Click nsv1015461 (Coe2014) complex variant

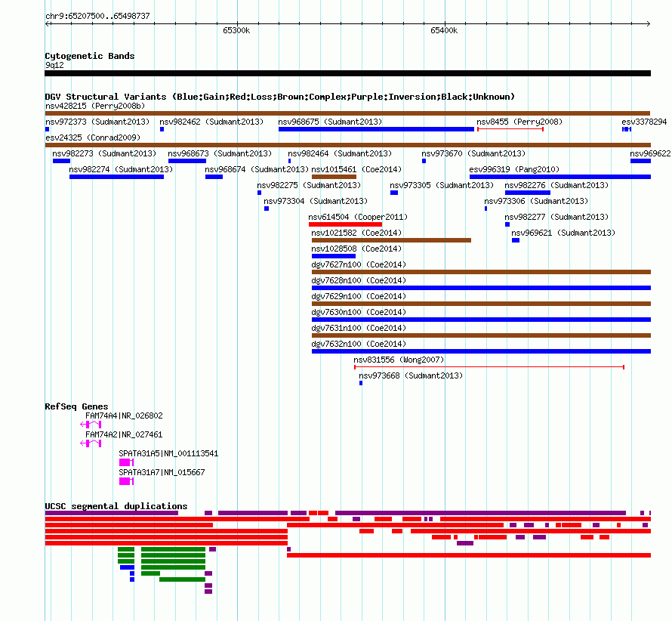pyautogui.click(x=334, y=177)
